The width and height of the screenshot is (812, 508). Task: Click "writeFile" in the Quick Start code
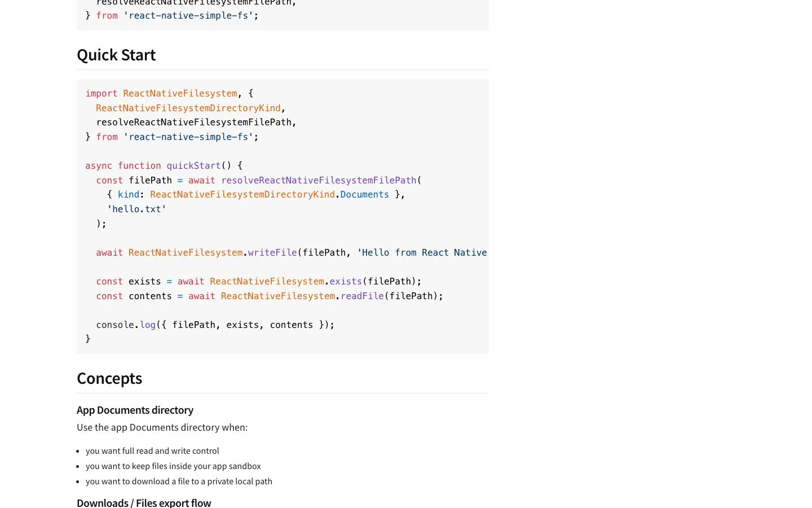click(272, 253)
